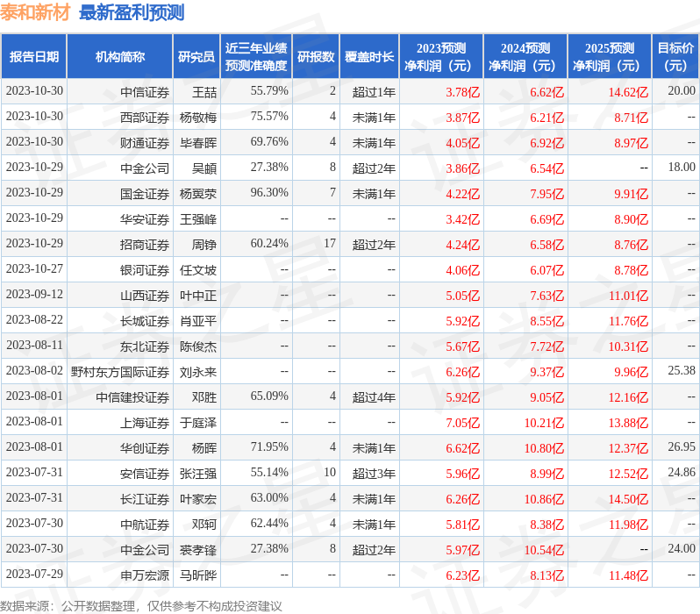700x614 pixels.
Task: Click the 2024预测净利润 header
Action: (525, 57)
